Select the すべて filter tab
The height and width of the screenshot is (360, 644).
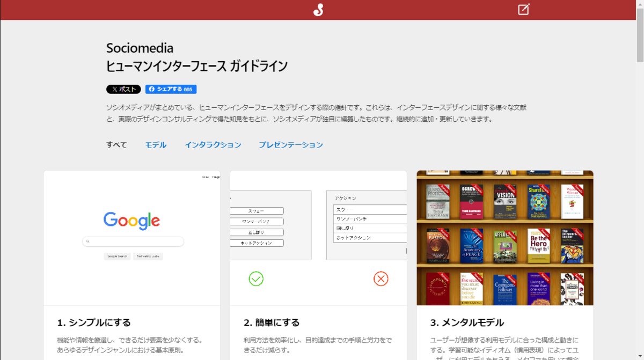click(116, 145)
